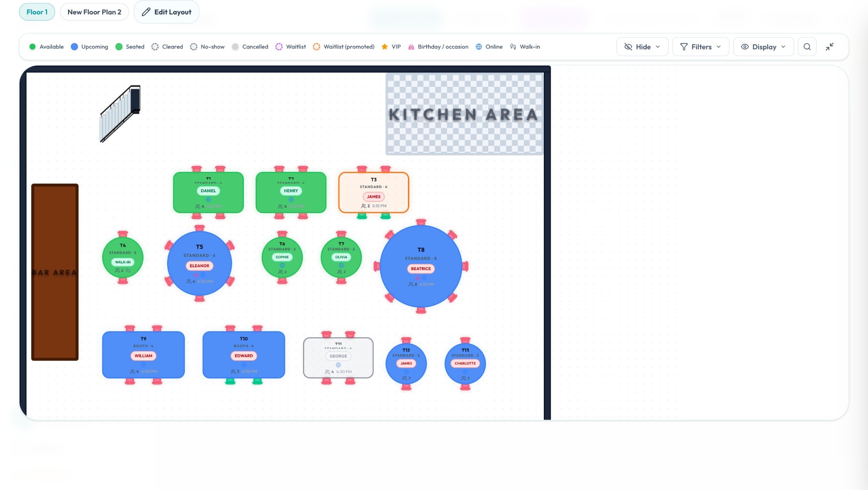The image size is (868, 490).
Task: Click the "4:30 PM" time on table T11
Action: point(344,372)
